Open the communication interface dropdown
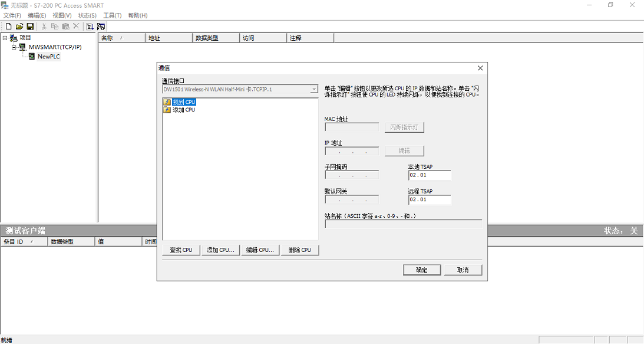This screenshot has width=644, height=344. [x=314, y=90]
